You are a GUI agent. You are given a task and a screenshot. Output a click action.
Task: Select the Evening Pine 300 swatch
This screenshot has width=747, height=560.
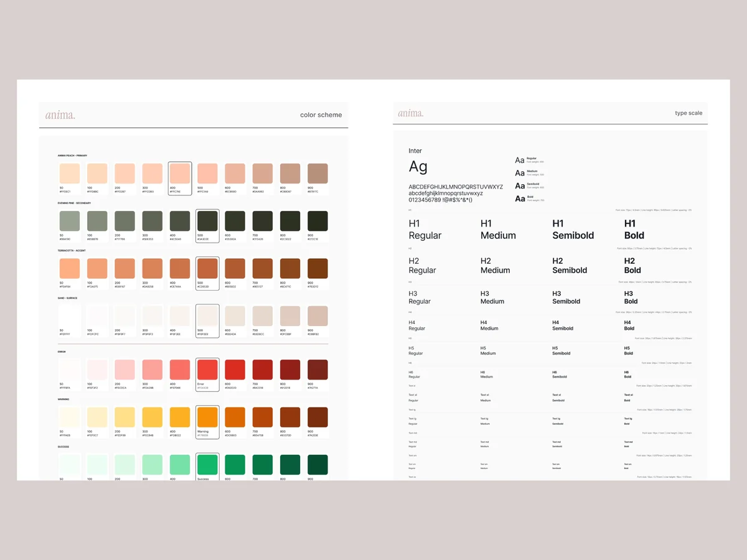click(152, 221)
